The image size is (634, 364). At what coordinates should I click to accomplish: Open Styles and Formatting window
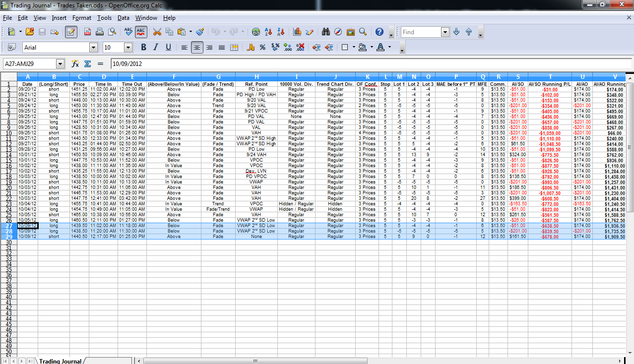tap(11, 47)
